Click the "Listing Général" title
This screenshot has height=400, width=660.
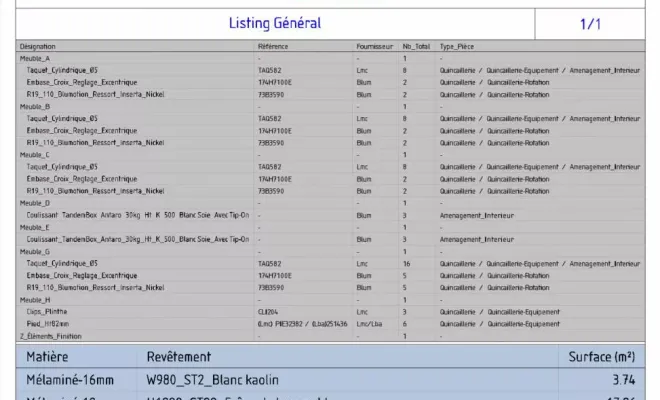click(x=275, y=23)
